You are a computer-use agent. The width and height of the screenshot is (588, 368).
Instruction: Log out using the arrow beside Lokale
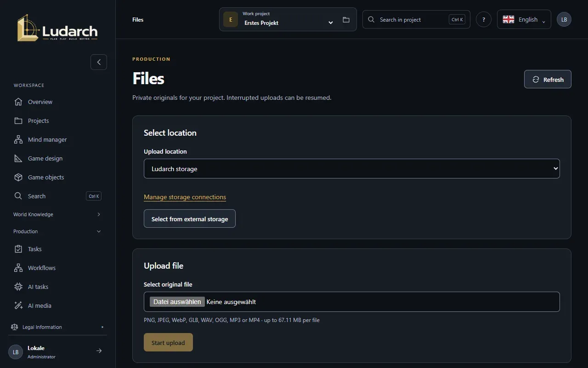click(99, 351)
